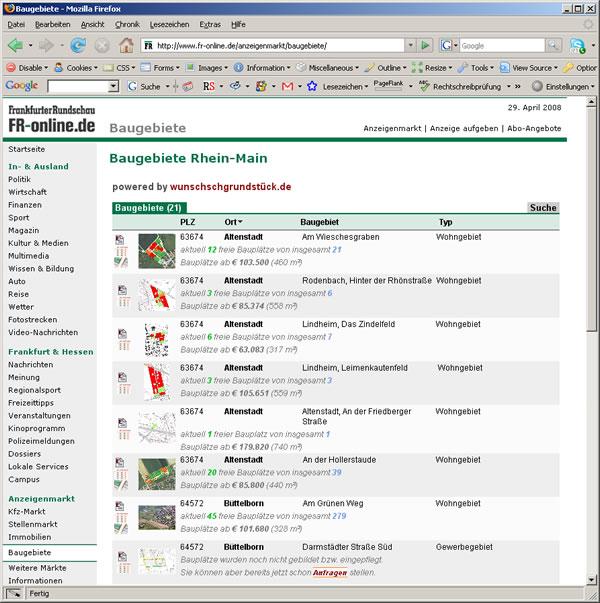Open Startseite in the left sidebar
Screen dimensions: 600x603
click(27, 149)
